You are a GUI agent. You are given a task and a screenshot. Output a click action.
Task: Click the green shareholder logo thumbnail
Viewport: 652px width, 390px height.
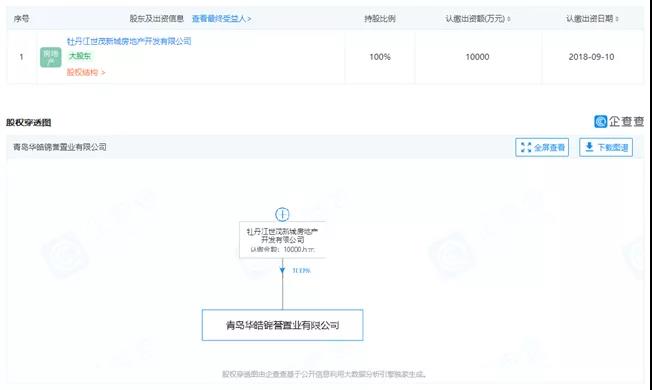[51, 57]
